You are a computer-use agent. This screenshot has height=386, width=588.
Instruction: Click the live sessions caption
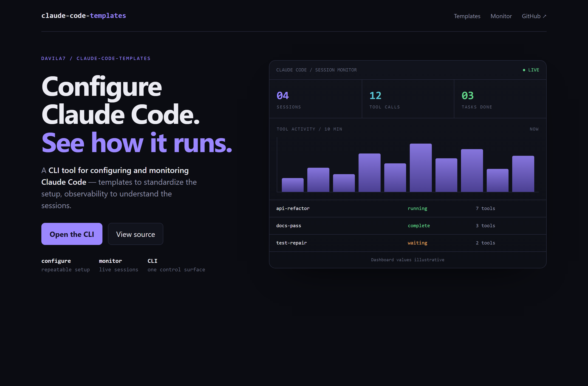coord(119,270)
